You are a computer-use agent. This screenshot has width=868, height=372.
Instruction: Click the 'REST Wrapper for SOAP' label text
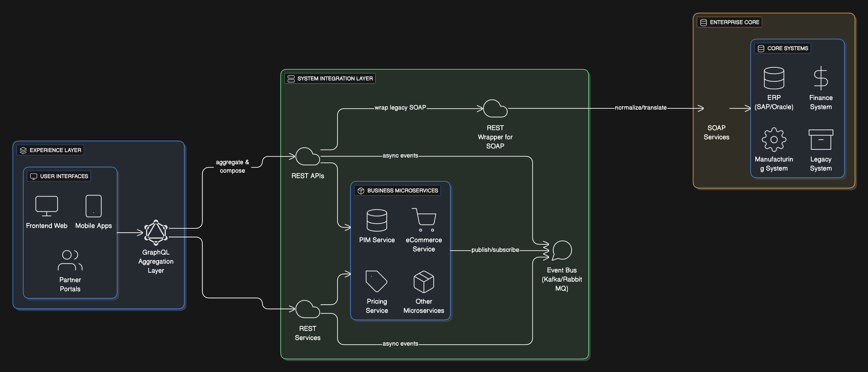(x=495, y=137)
